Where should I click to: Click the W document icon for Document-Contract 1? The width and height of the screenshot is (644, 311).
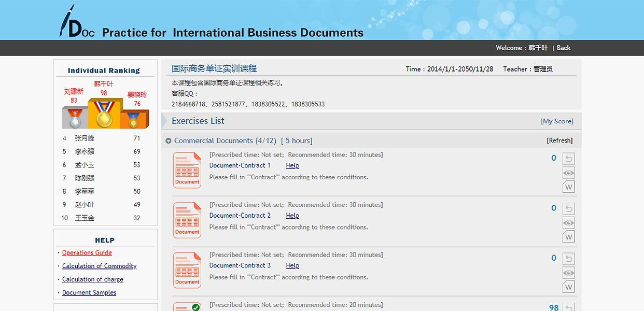569,187
